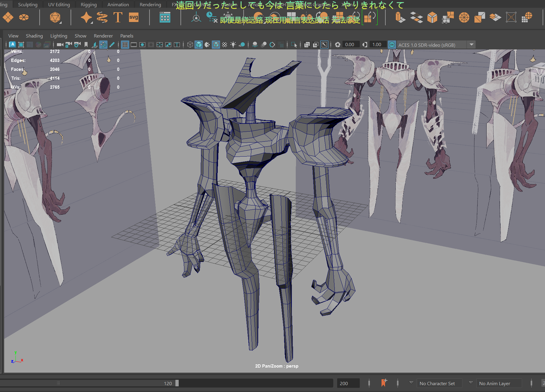
Task: Click the camera lock icon
Action: tap(68, 45)
